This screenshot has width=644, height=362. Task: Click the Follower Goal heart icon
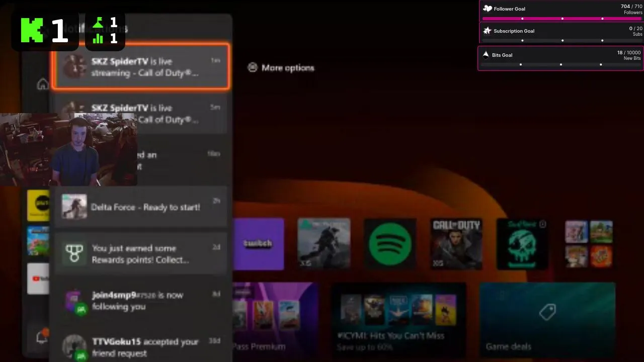point(487,9)
